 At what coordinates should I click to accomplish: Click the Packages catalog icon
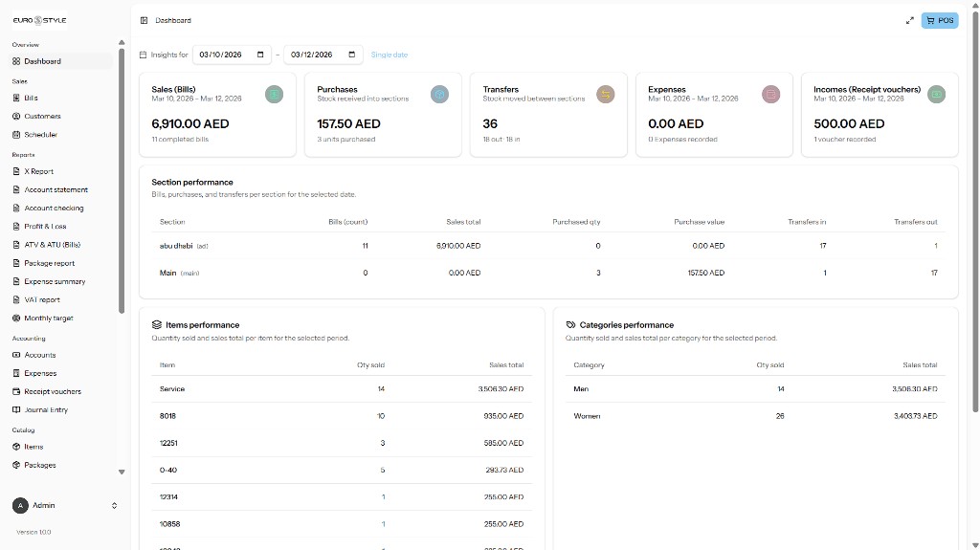(x=16, y=465)
